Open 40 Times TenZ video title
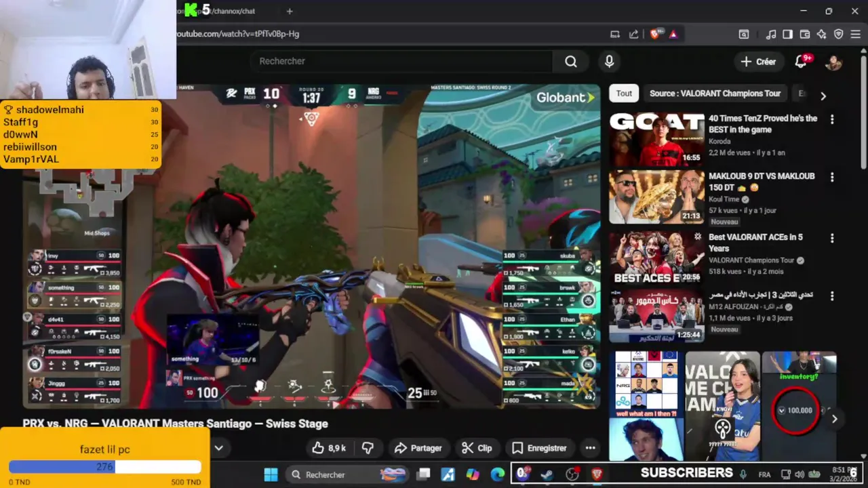Image resolution: width=868 pixels, height=488 pixels. coord(763,124)
